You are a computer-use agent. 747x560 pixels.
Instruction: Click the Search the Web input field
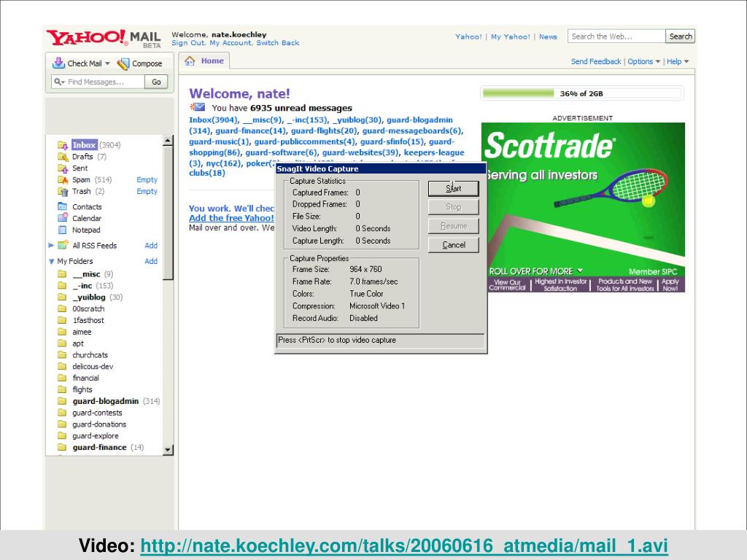point(616,36)
